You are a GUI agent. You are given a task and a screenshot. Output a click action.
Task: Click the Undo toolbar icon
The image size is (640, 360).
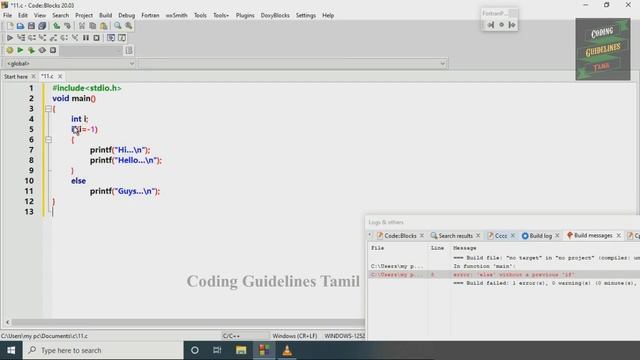click(56, 26)
